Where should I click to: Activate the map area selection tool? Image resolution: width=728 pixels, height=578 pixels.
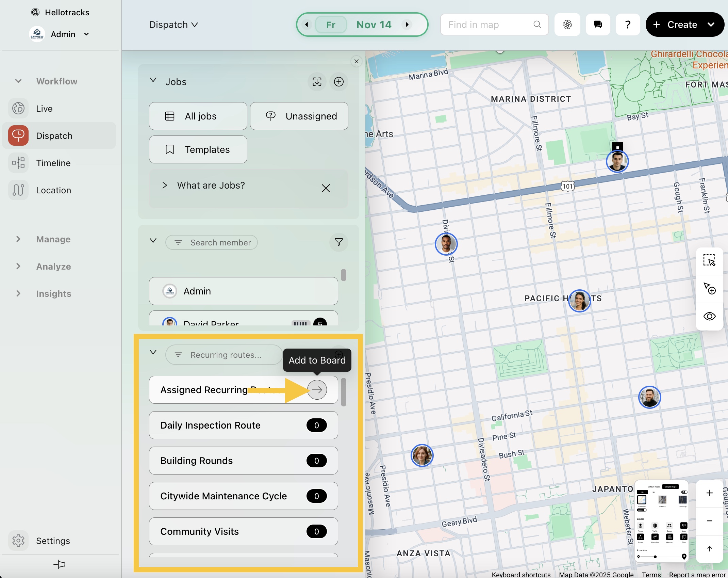pos(709,260)
